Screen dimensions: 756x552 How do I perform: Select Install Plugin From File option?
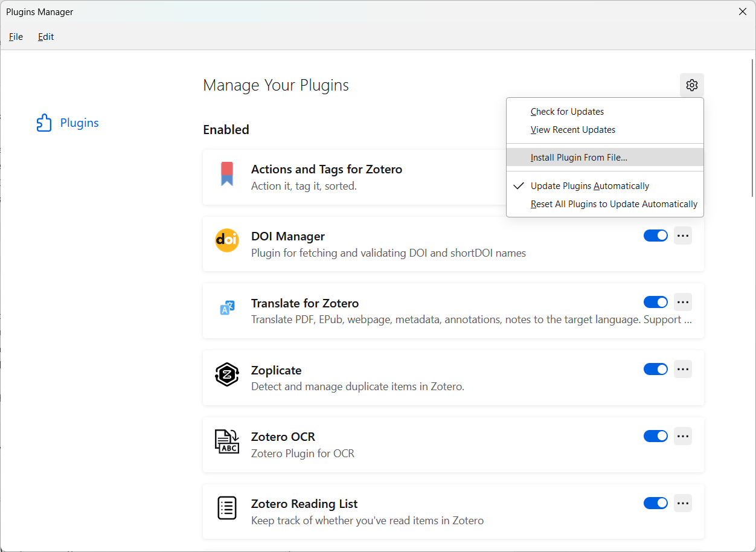coord(578,158)
